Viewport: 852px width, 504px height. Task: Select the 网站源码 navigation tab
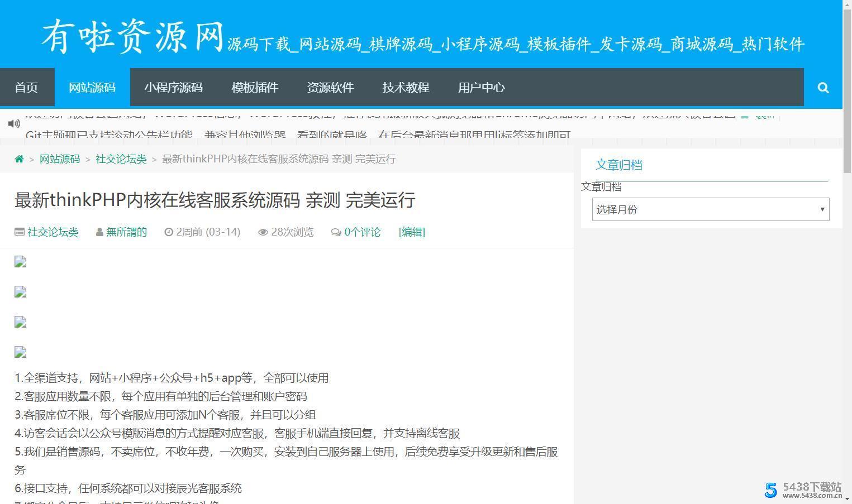(x=92, y=88)
